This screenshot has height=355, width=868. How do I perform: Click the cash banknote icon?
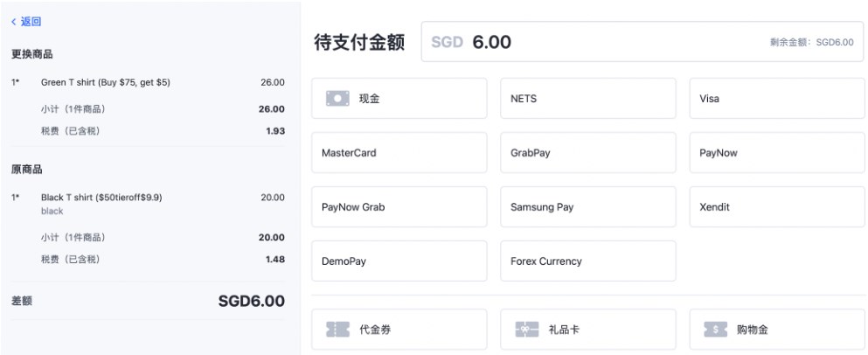337,99
